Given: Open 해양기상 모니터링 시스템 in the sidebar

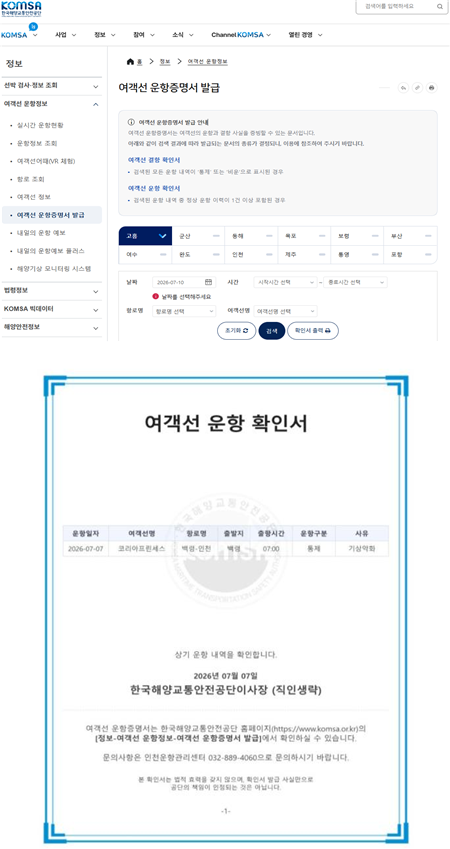Looking at the screenshot, I should 54,269.
